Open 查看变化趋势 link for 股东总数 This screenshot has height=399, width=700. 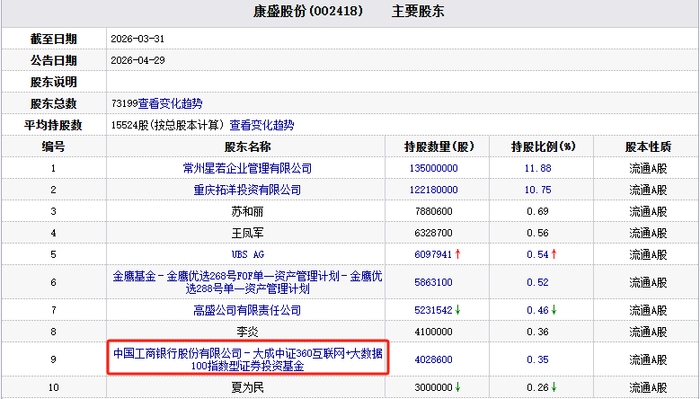pos(170,104)
